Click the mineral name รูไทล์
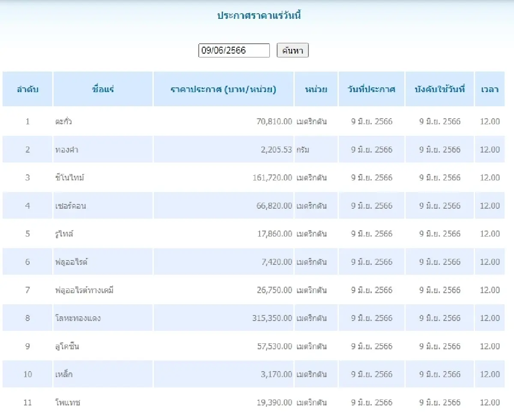 coord(64,234)
